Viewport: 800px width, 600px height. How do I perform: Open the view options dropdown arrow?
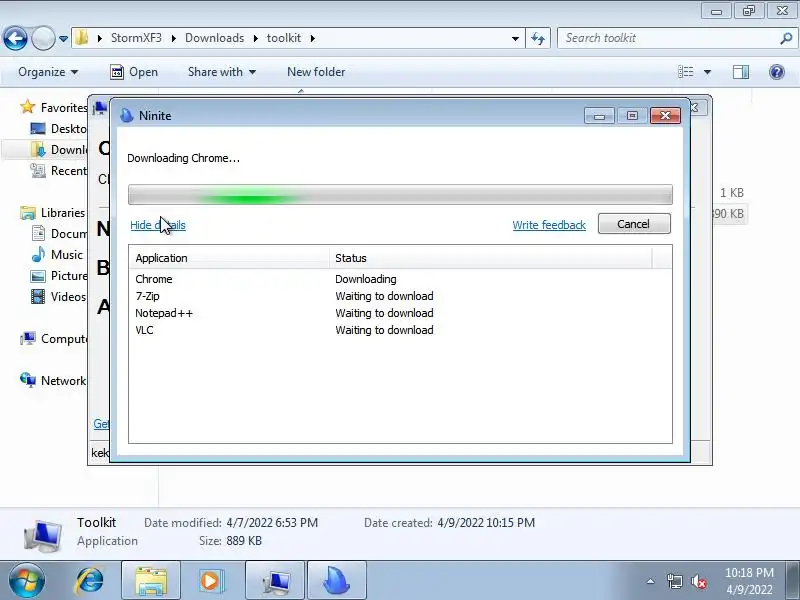[x=707, y=72]
